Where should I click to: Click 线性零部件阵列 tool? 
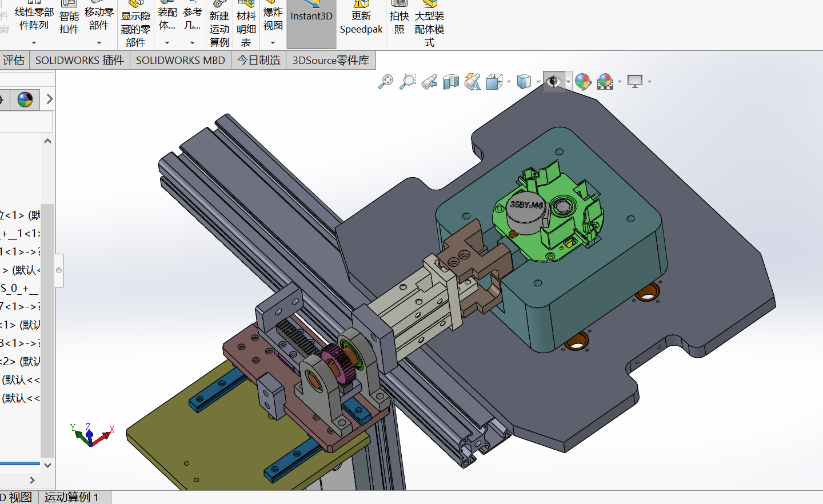point(34,17)
